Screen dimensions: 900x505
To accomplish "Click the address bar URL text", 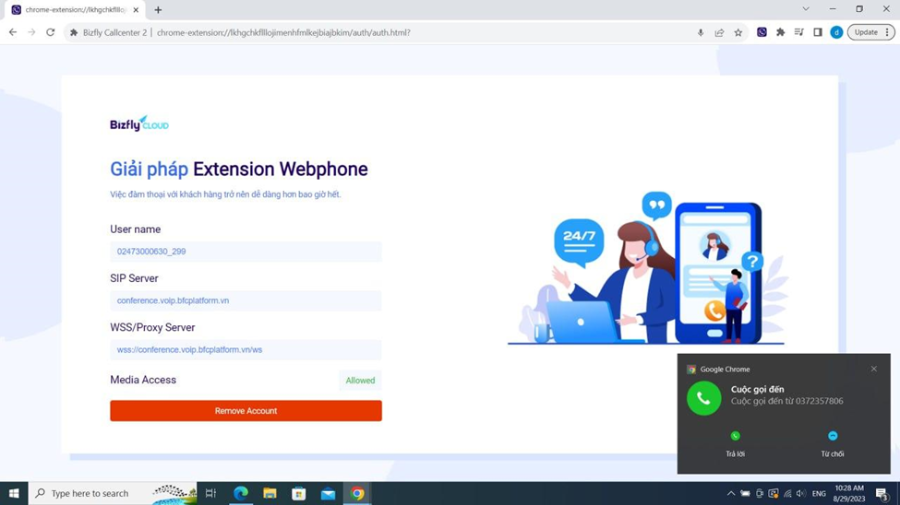I will 284,33.
